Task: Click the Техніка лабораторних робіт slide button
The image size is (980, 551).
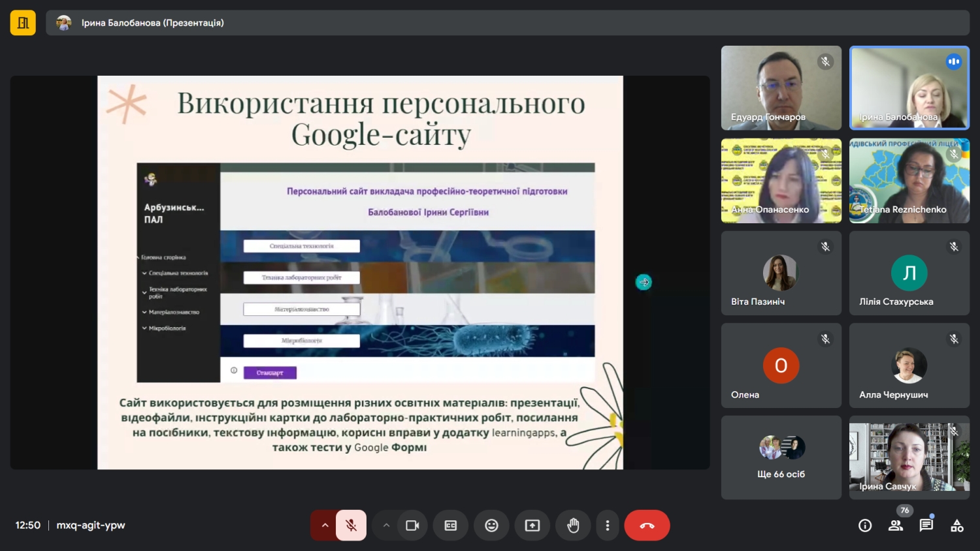Action: (x=302, y=277)
